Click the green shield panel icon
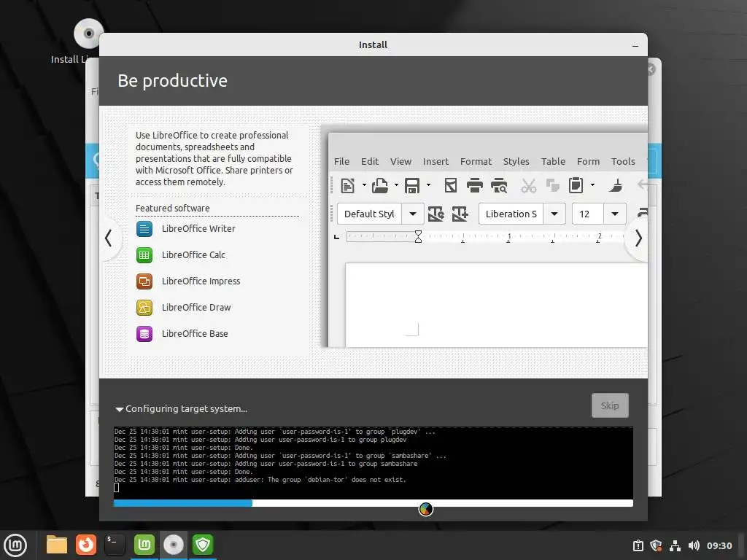This screenshot has height=560, width=747. pyautogui.click(x=203, y=545)
